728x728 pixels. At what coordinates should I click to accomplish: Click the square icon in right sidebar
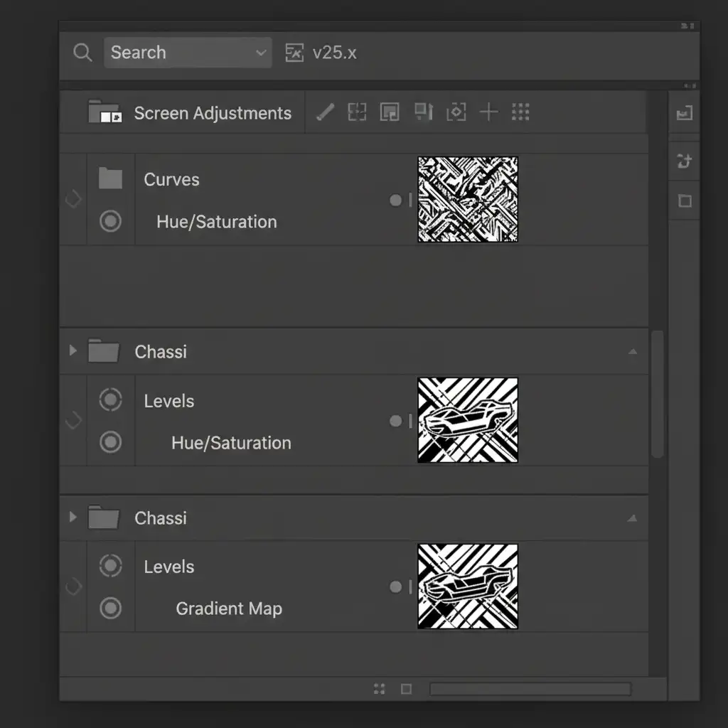pyautogui.click(x=685, y=201)
